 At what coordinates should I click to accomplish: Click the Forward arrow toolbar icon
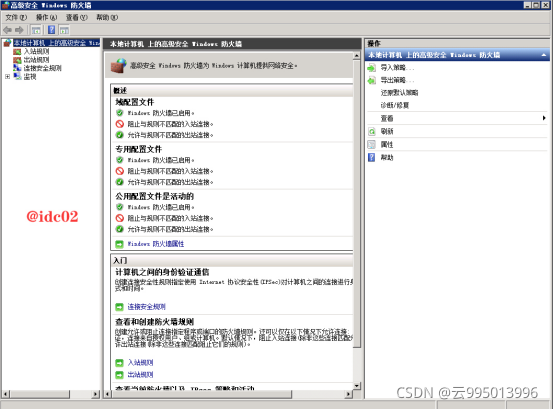click(x=19, y=30)
